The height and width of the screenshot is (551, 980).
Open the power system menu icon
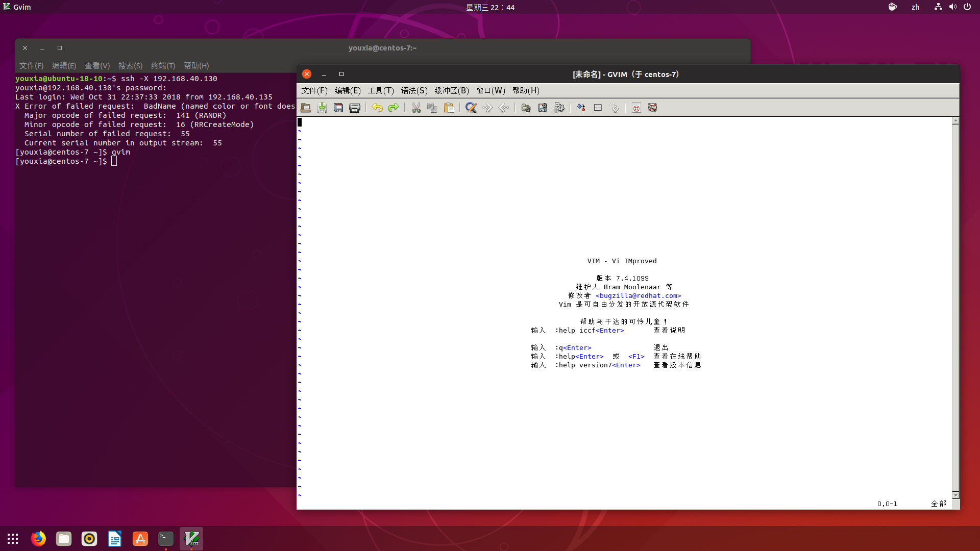(x=967, y=7)
